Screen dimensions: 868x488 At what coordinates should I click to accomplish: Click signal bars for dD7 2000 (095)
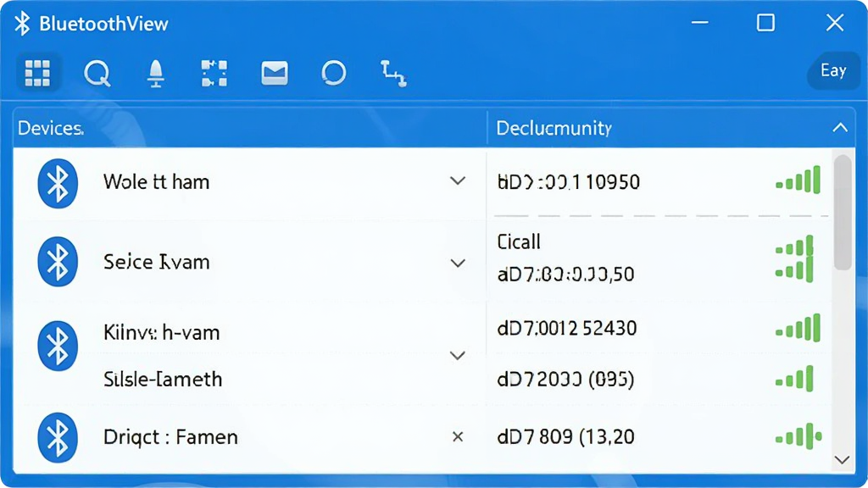click(x=794, y=379)
